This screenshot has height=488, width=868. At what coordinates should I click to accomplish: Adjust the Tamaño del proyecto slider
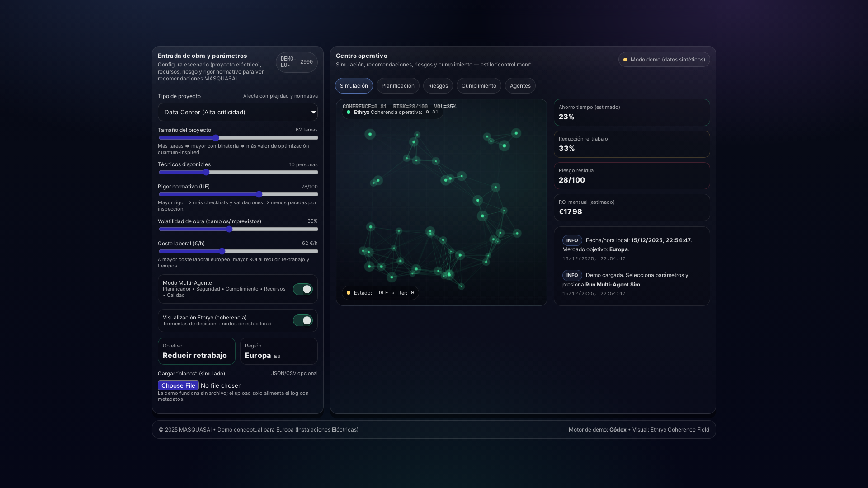[x=238, y=138]
